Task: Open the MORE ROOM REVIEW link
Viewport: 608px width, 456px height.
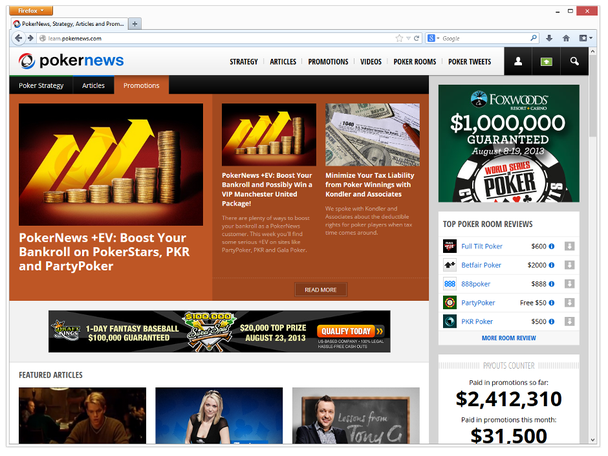Action: 509,338
